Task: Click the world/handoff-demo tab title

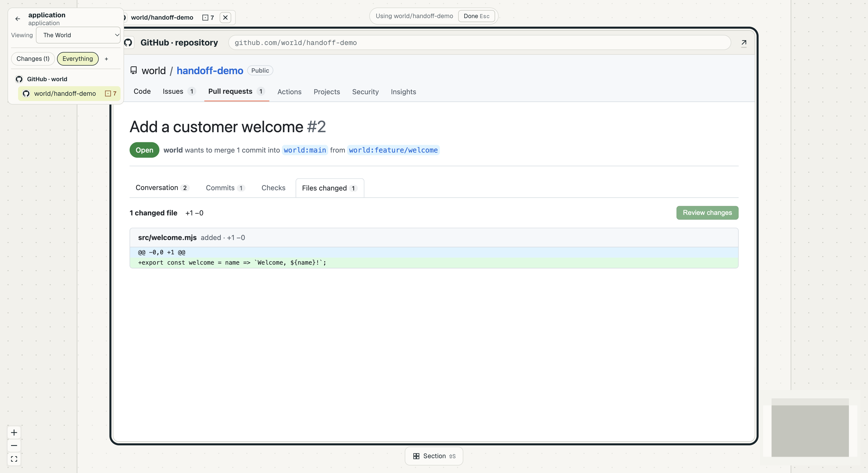Action: [162, 18]
